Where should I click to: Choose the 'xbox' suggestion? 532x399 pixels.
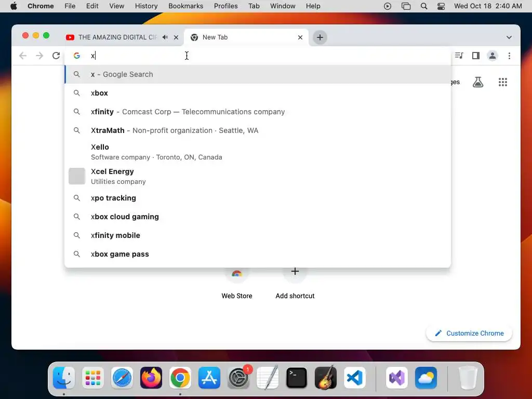pos(258,93)
